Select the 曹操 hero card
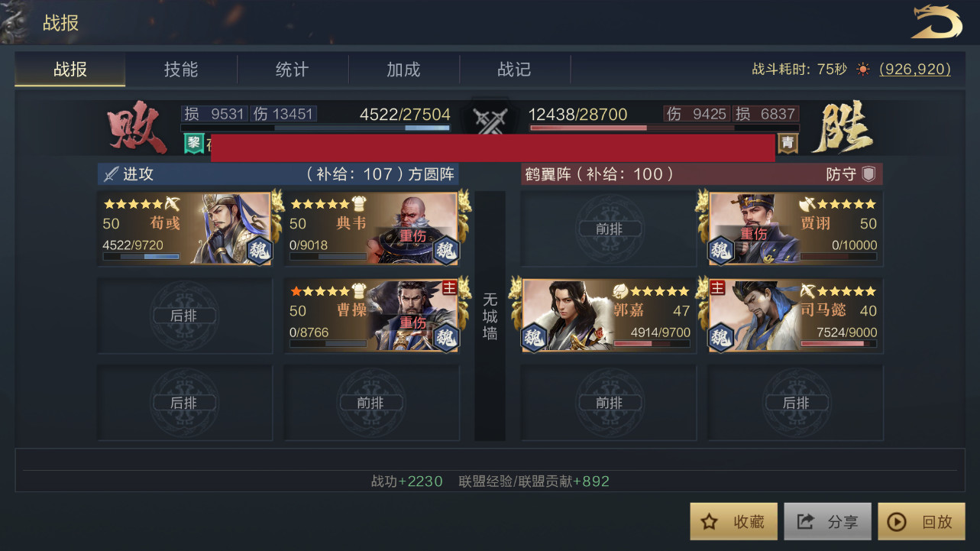 click(372, 315)
